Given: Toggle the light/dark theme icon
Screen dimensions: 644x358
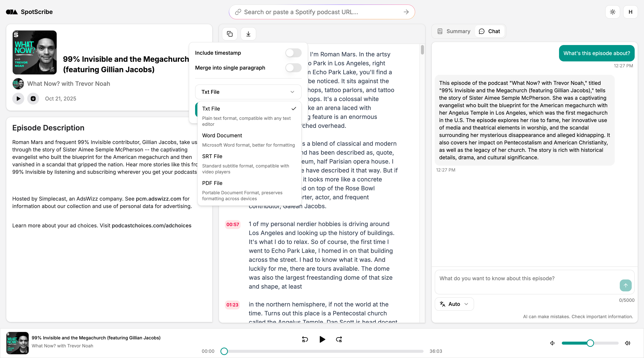Looking at the screenshot, I should tap(613, 12).
